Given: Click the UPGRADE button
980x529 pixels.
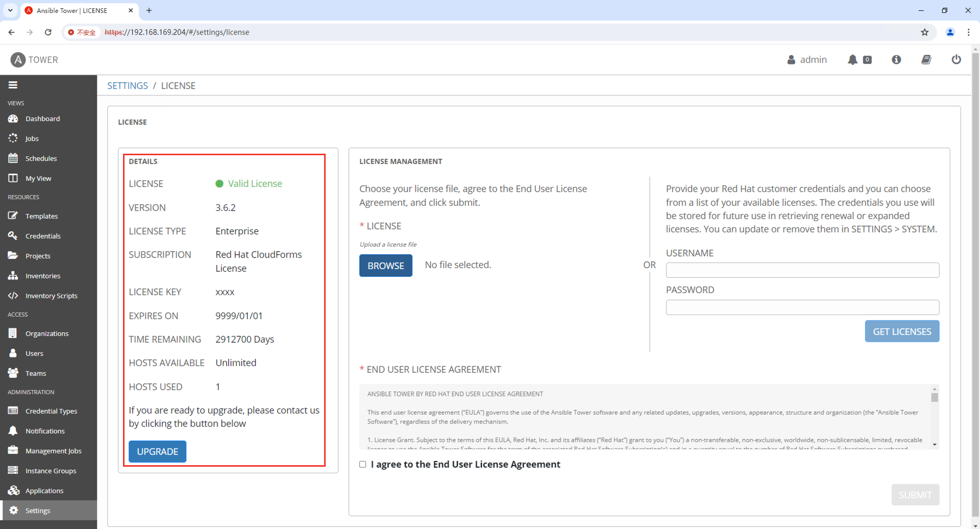Looking at the screenshot, I should coord(157,451).
